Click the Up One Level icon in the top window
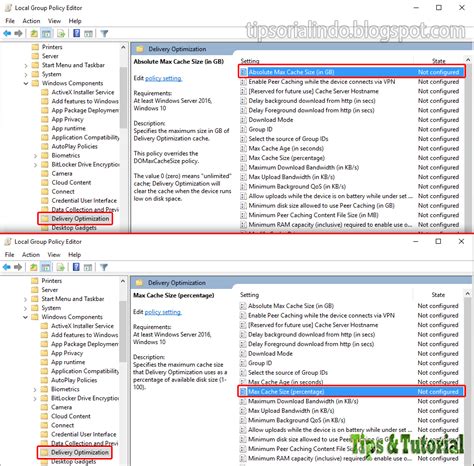This screenshot has width=474, height=466. [x=34, y=33]
